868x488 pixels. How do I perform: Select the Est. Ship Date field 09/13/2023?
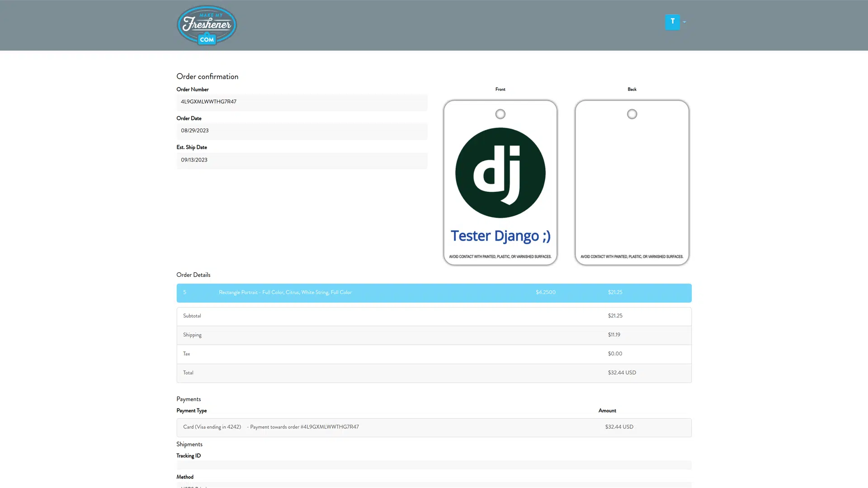pyautogui.click(x=302, y=161)
